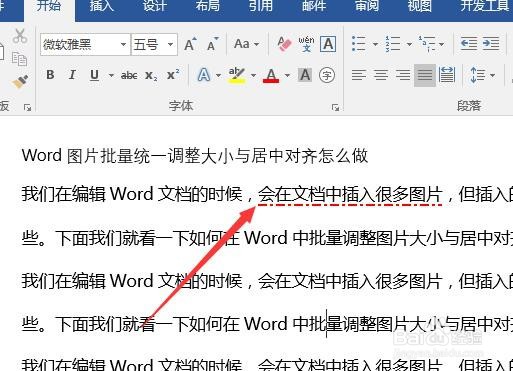Open the Font dialog launcher
Image resolution: width=513 pixels, height=371 pixels.
tap(335, 107)
